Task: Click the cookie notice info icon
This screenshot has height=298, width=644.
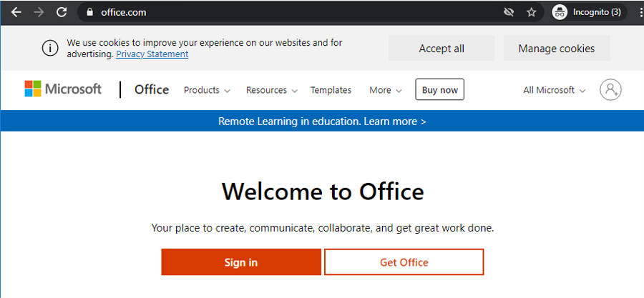Action: tap(50, 49)
